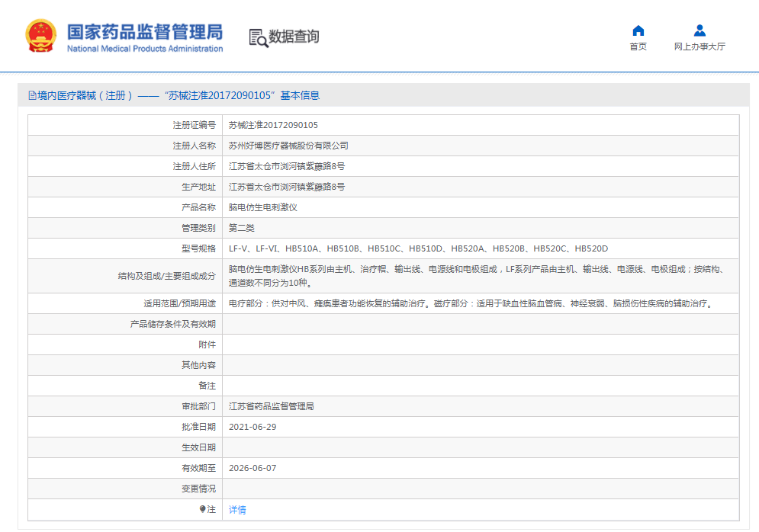Click document icon beside 境内医疗器械 heading
This screenshot has width=759, height=532.
(x=32, y=96)
